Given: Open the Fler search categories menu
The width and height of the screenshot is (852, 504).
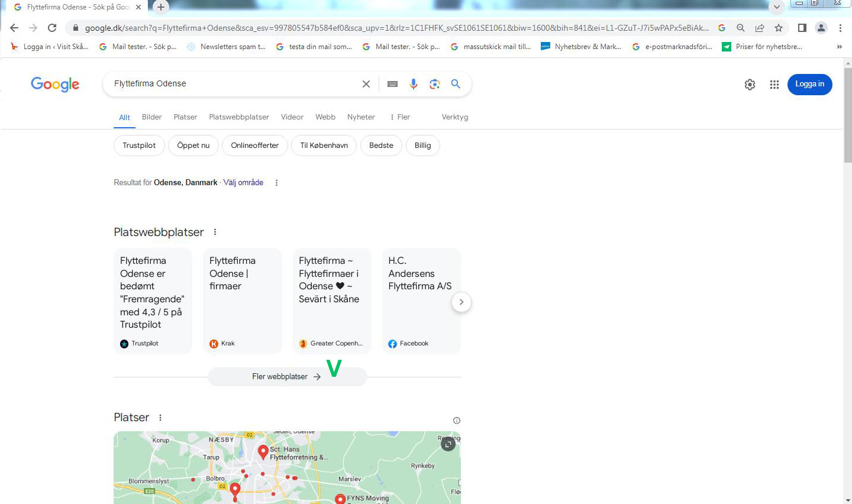Looking at the screenshot, I should coord(400,117).
